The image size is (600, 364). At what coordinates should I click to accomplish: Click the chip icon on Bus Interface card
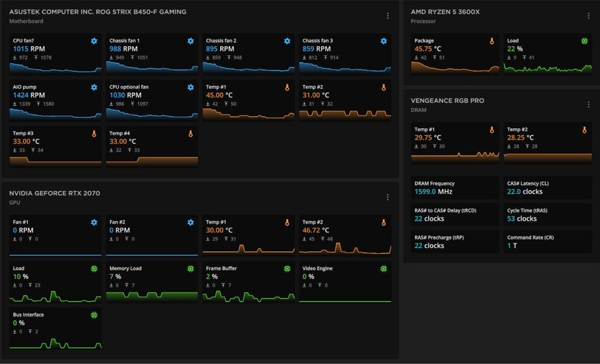coord(94,315)
